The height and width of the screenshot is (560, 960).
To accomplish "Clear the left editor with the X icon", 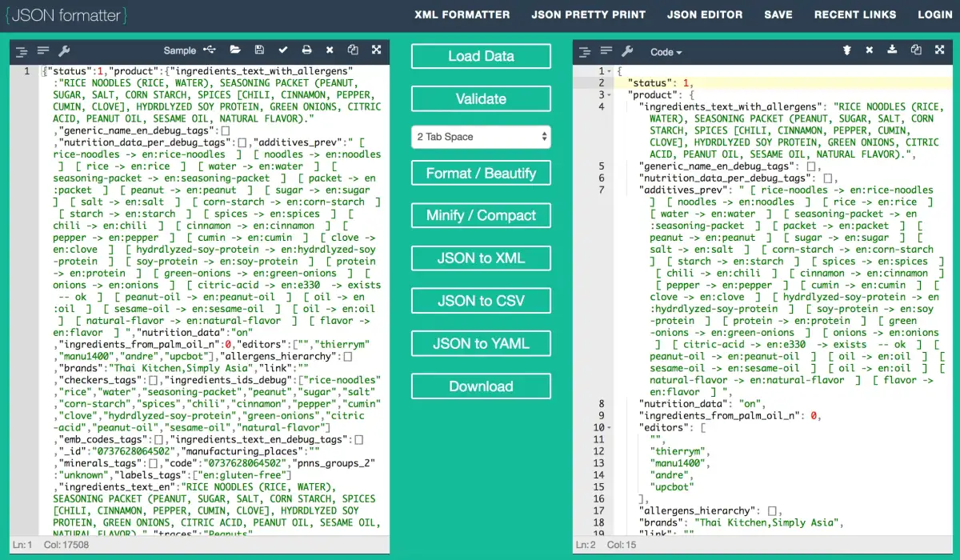I will coord(330,50).
